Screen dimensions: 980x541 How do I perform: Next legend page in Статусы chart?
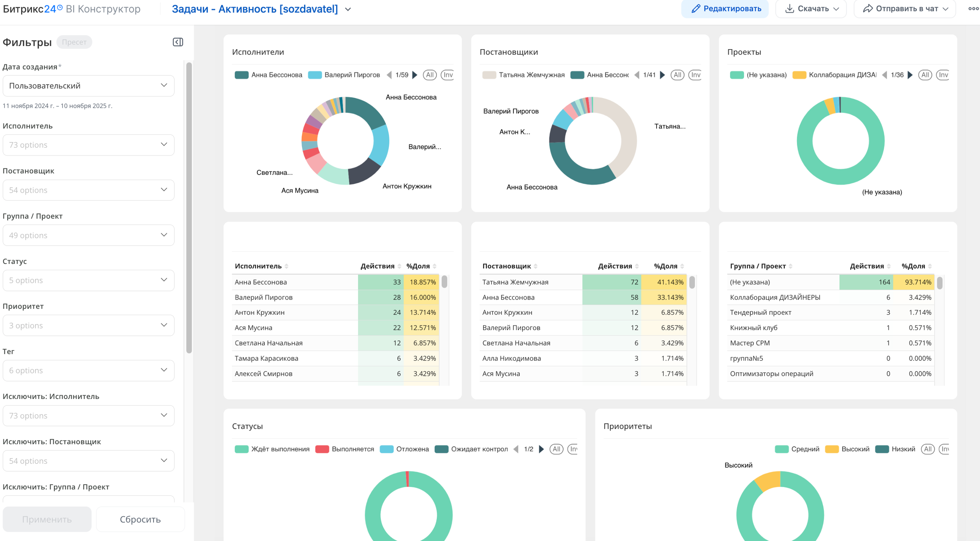tap(541, 449)
